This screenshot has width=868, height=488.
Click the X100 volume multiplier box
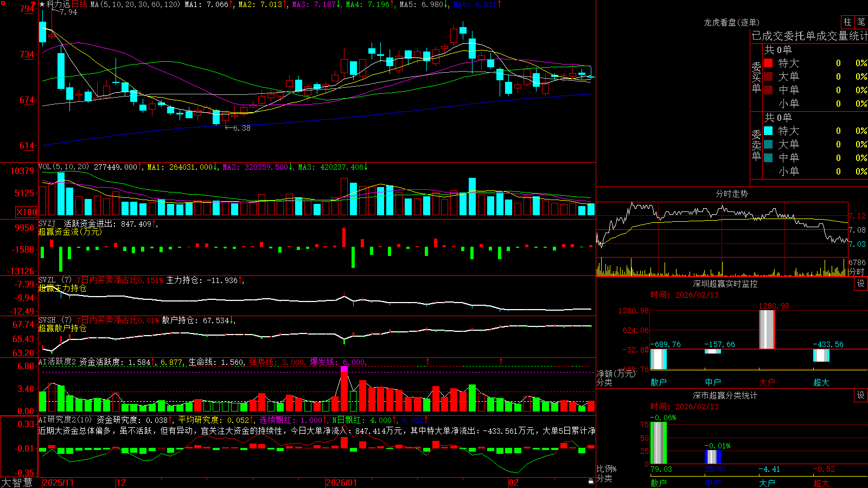pyautogui.click(x=27, y=212)
